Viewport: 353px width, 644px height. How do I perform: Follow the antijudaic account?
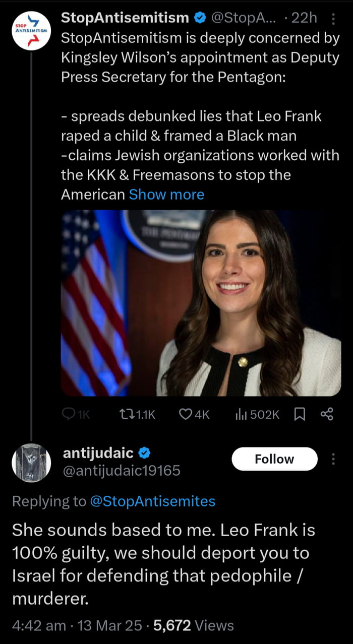(274, 459)
